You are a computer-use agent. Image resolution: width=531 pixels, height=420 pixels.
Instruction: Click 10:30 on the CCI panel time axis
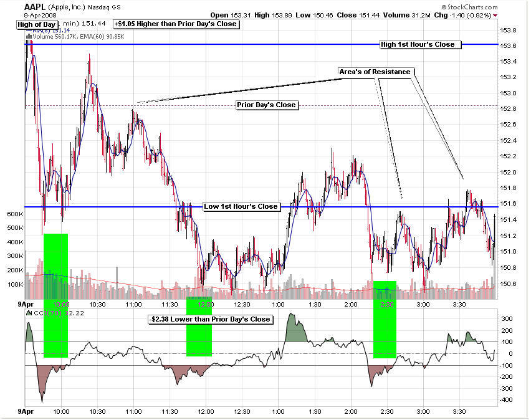pyautogui.click(x=97, y=412)
